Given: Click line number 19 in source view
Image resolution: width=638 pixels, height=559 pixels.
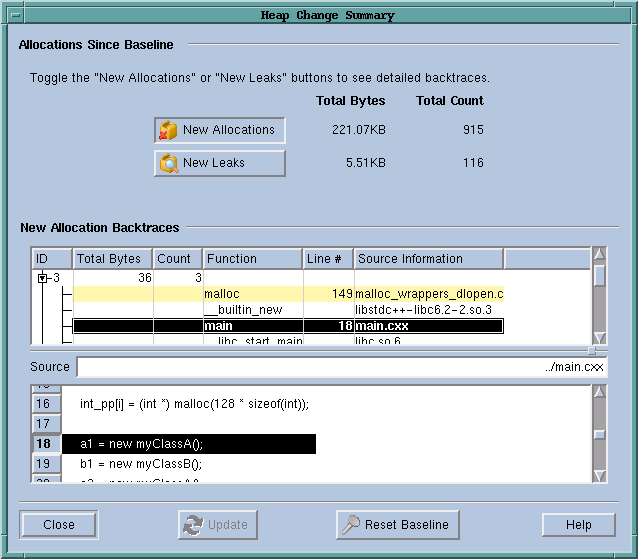Looking at the screenshot, I should [44, 464].
